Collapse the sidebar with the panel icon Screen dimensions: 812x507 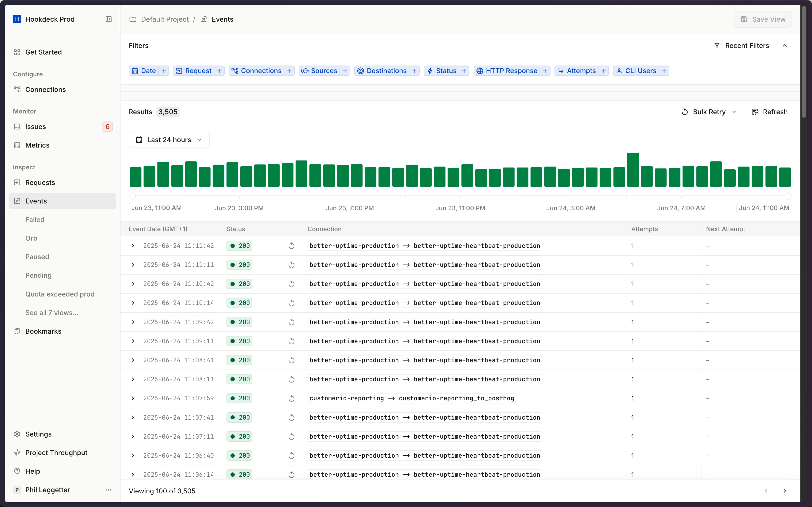108,19
